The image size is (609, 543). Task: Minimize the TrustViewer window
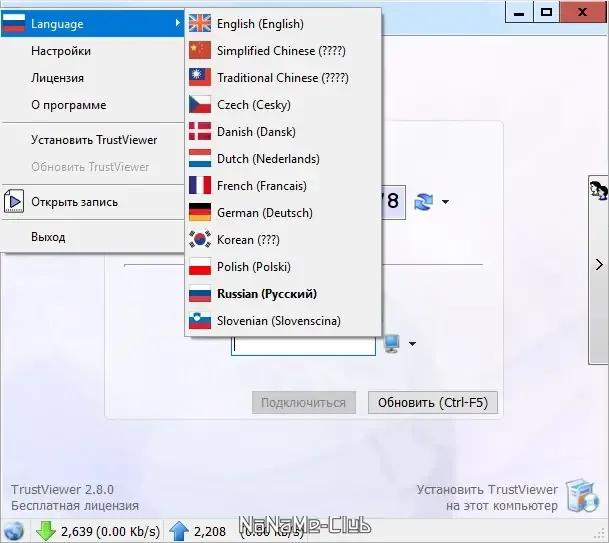coord(519,12)
